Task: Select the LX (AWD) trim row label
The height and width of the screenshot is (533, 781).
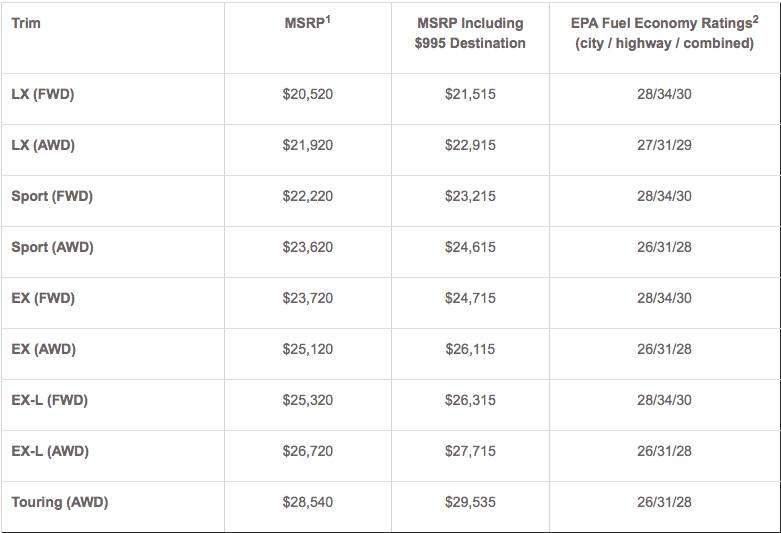Action: [x=43, y=145]
